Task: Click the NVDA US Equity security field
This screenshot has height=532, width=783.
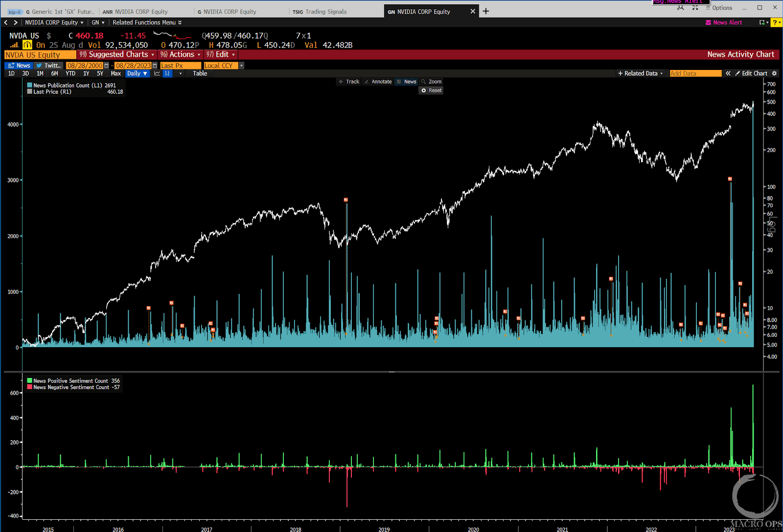Action: 40,55
